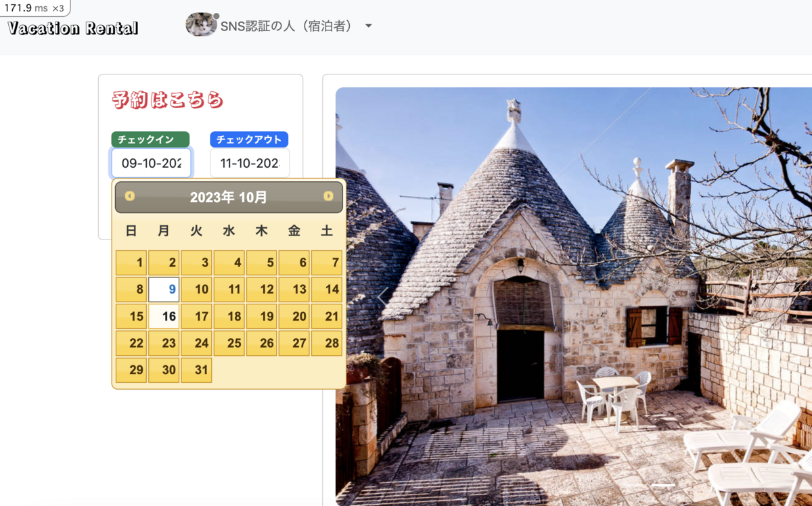Select October 25 in calendar
The image size is (812, 506).
tap(229, 343)
